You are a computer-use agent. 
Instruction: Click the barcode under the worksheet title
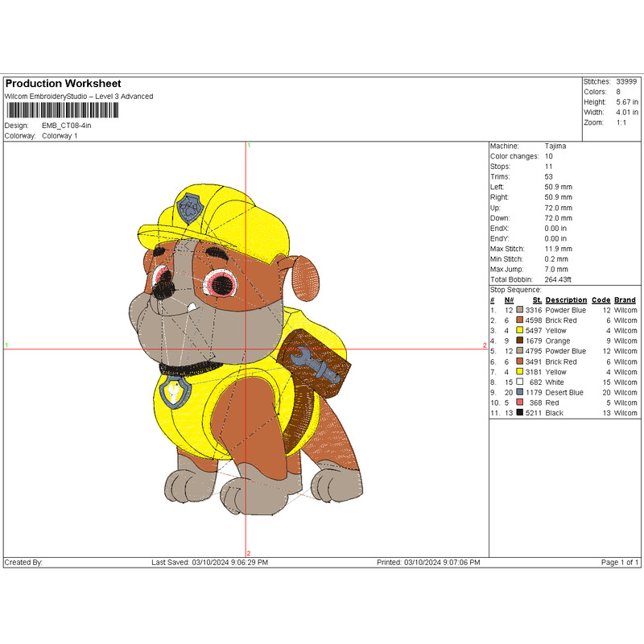pyautogui.click(x=61, y=111)
